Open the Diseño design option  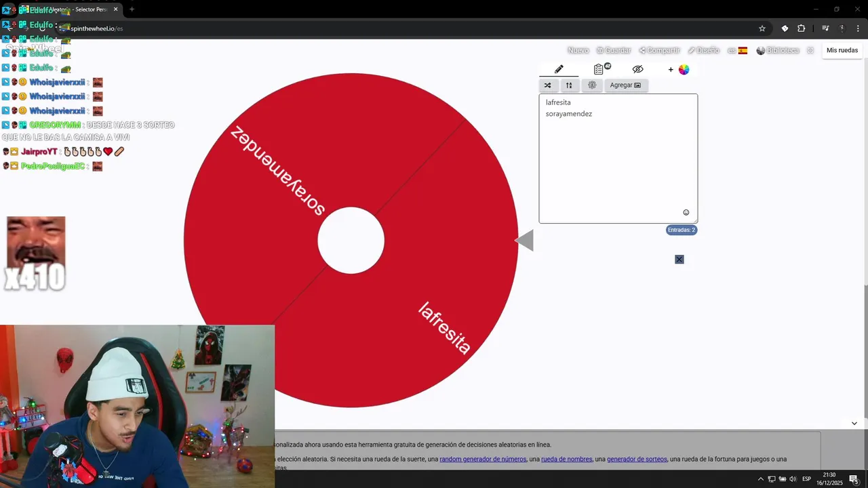[x=703, y=51]
